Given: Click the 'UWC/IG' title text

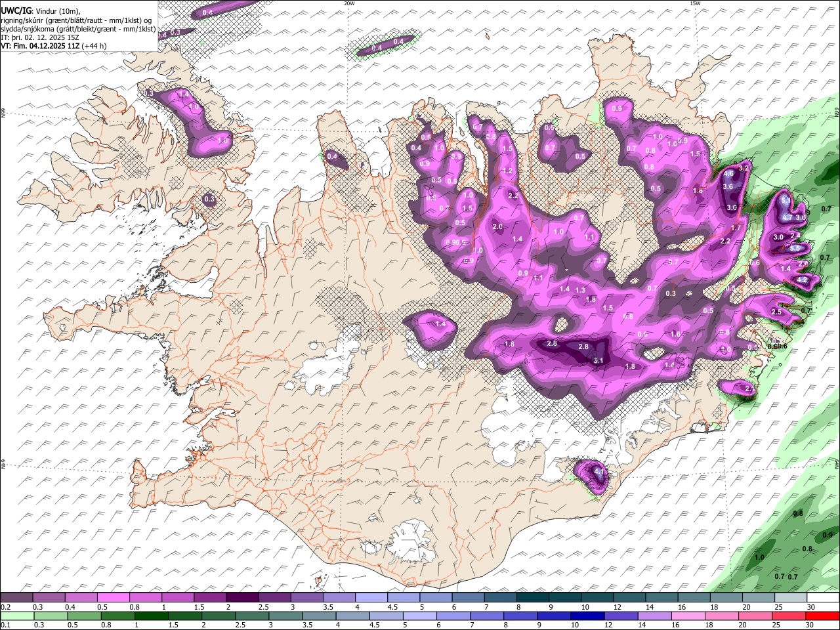Looking at the screenshot, I should [x=16, y=11].
